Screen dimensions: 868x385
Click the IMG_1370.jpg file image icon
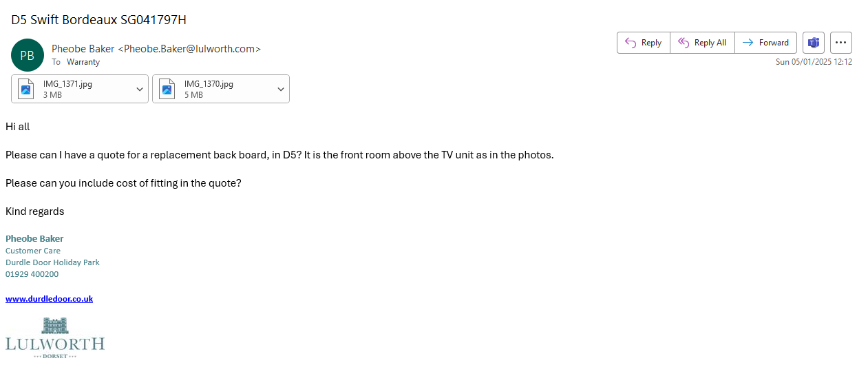[167, 89]
